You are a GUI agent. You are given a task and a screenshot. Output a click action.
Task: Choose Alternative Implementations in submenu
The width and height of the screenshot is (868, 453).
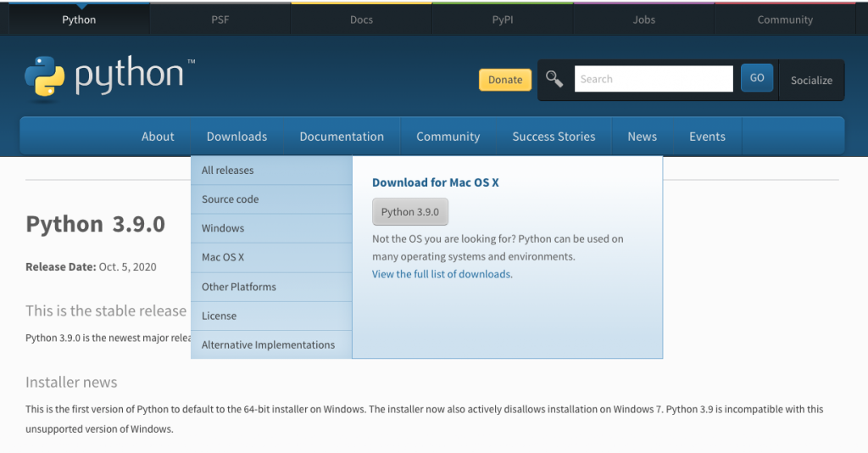[271, 344]
